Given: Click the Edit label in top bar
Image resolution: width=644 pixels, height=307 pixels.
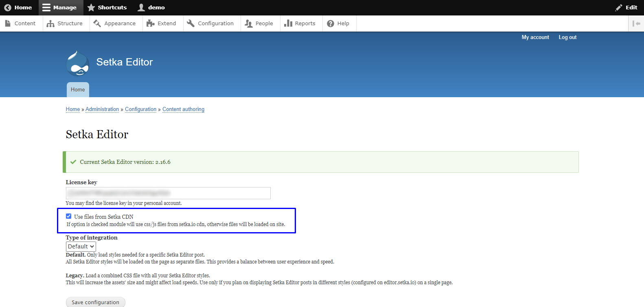Looking at the screenshot, I should tap(631, 7).
